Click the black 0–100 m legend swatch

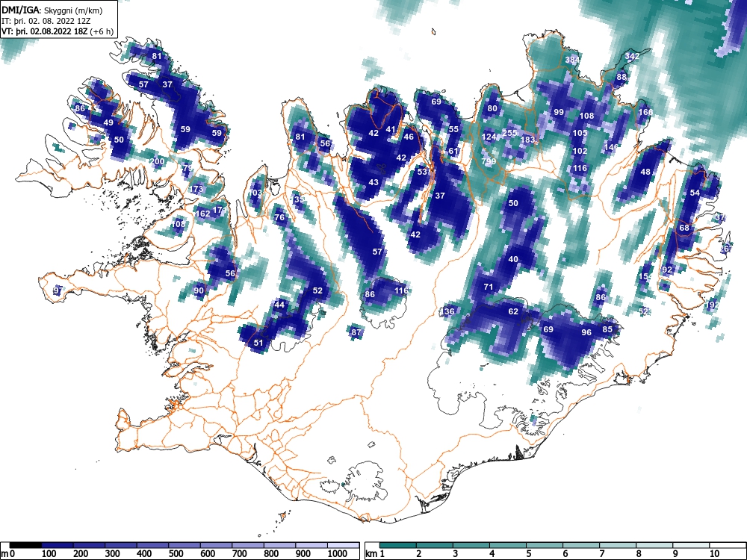25,545
